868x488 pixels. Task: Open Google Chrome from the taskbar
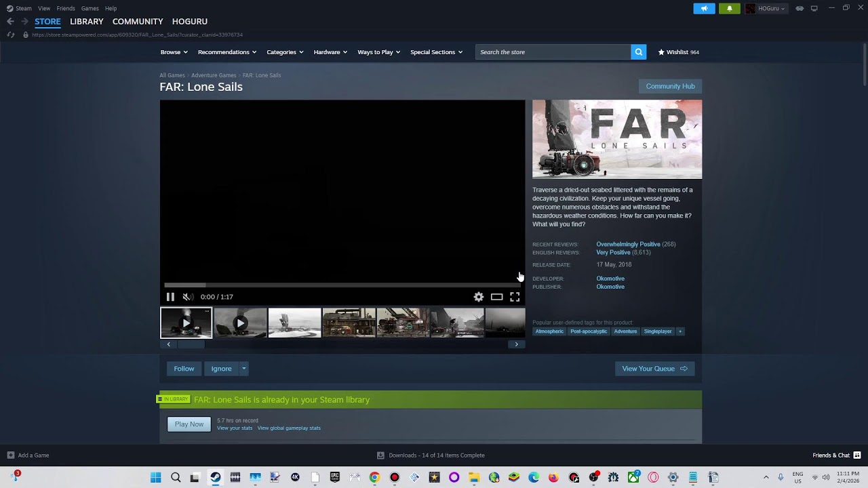point(374,477)
